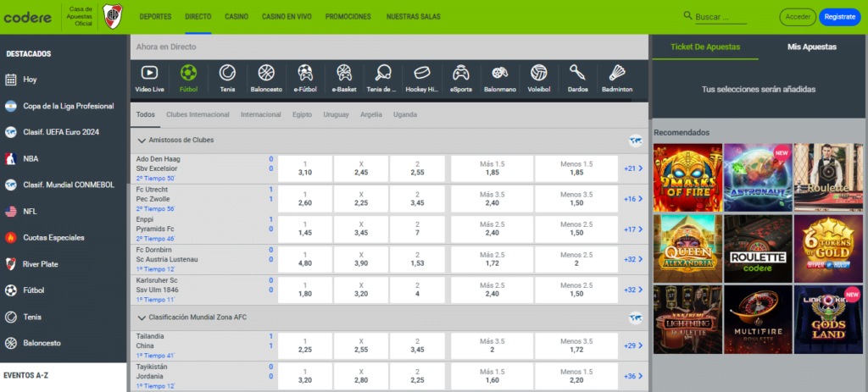Filter by Clubes Internacional tab
This screenshot has height=392, width=868.
click(198, 114)
